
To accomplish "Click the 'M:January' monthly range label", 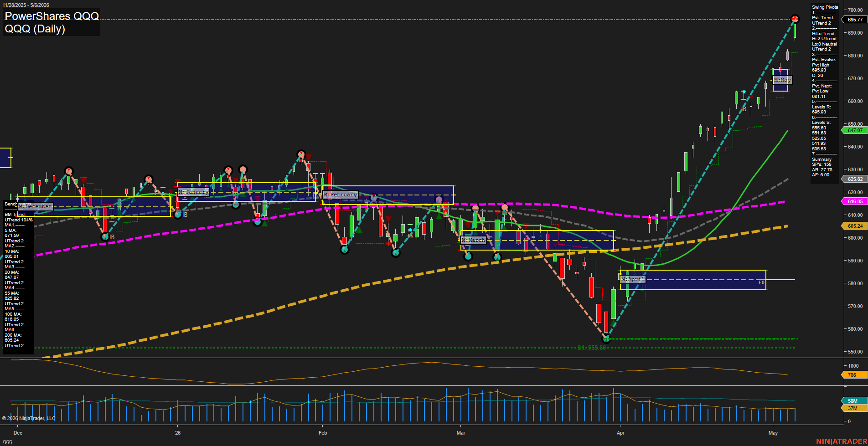I will click(x=194, y=192).
